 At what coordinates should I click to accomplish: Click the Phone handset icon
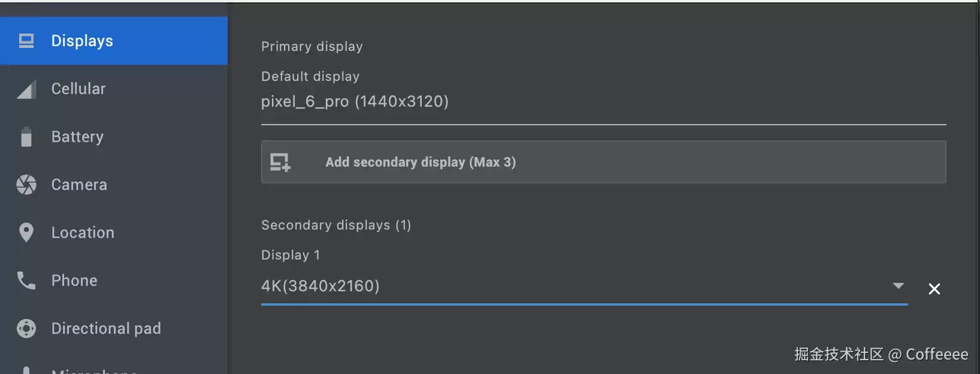pos(26,280)
